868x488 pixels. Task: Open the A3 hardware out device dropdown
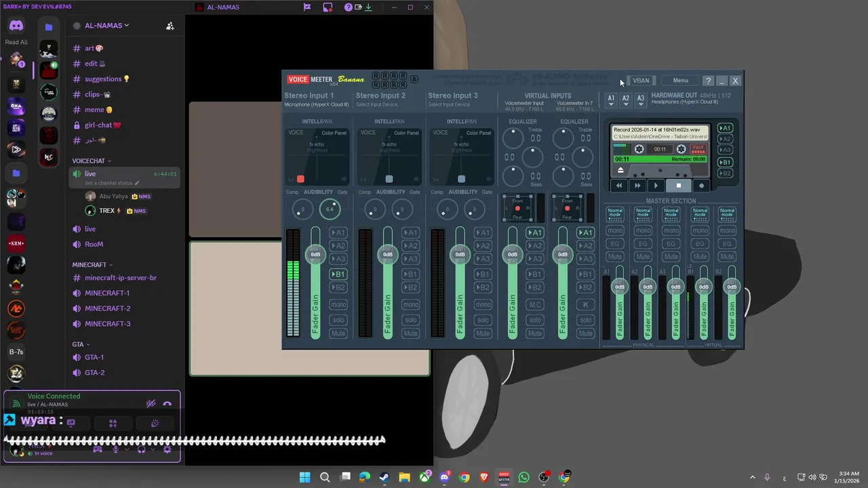pyautogui.click(x=640, y=100)
